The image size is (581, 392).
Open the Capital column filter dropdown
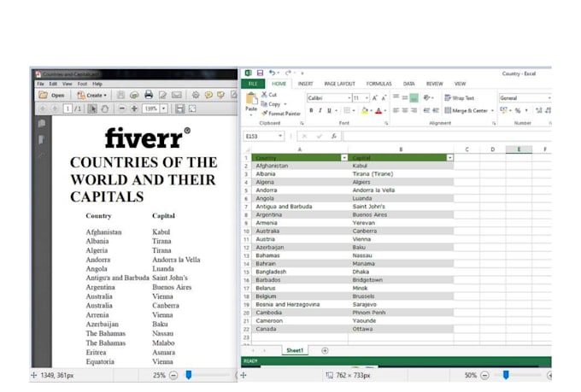(x=449, y=158)
